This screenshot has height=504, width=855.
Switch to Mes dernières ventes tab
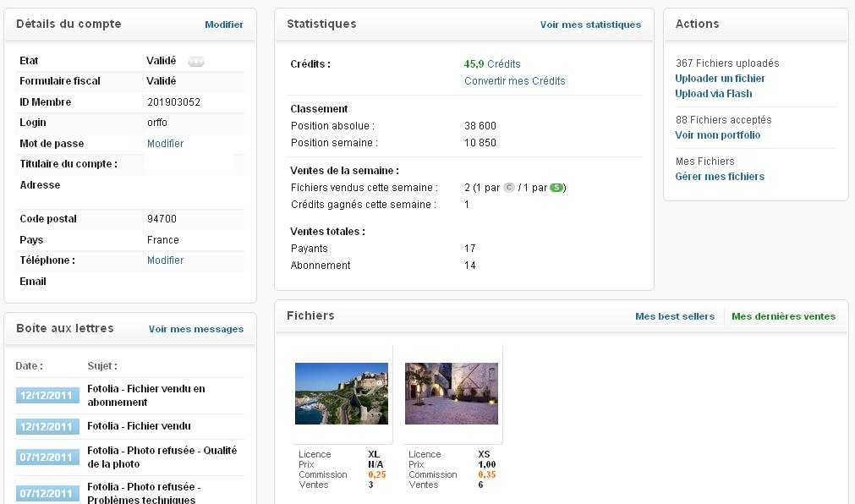(783, 316)
